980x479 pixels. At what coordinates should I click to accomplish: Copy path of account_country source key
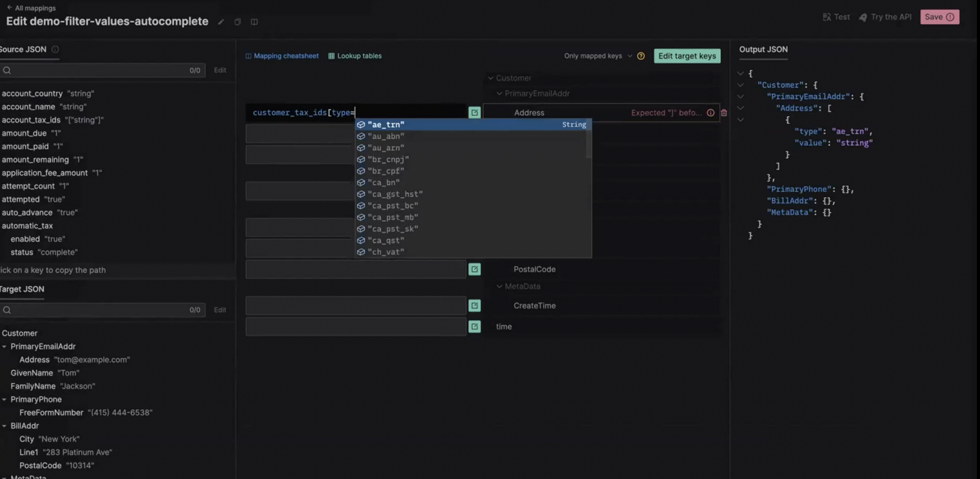32,94
